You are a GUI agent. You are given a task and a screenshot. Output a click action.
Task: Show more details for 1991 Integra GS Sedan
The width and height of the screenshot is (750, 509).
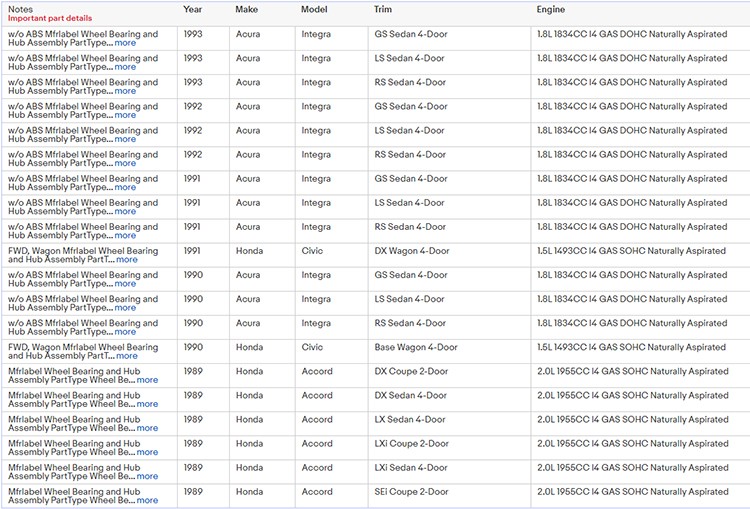pos(125,188)
